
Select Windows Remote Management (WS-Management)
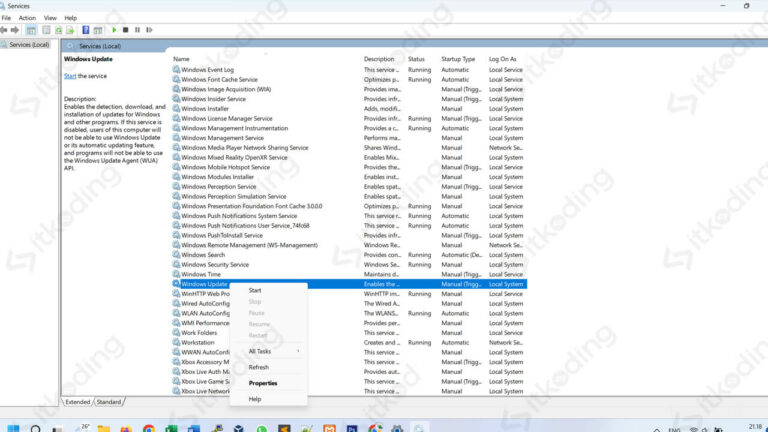(x=349, y=245)
